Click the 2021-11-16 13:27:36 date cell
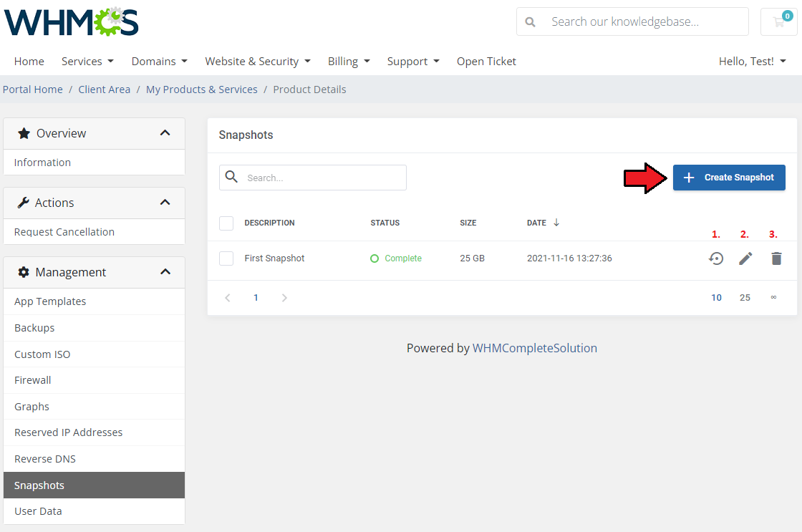802x532 pixels. pos(569,258)
